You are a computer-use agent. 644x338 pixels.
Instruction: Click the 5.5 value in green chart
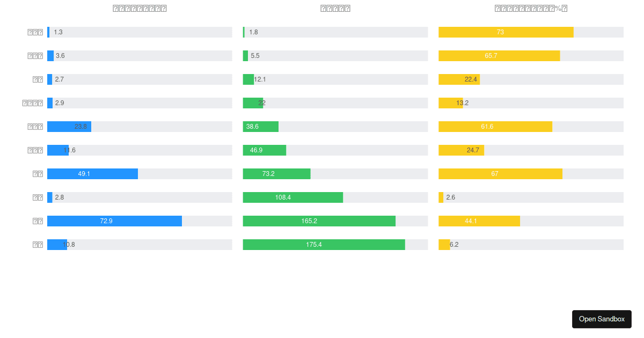[x=255, y=56]
